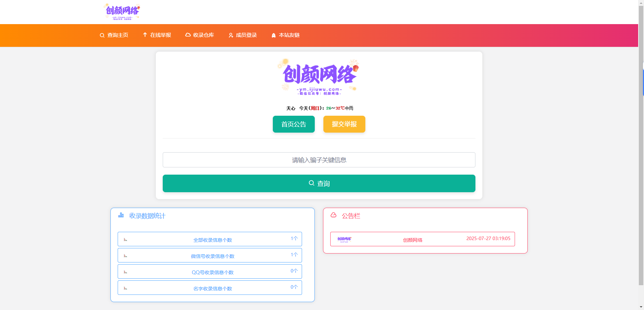The width and height of the screenshot is (644, 310).
Task: Open the 微信号收录信息个数 link
Action: (x=212, y=256)
